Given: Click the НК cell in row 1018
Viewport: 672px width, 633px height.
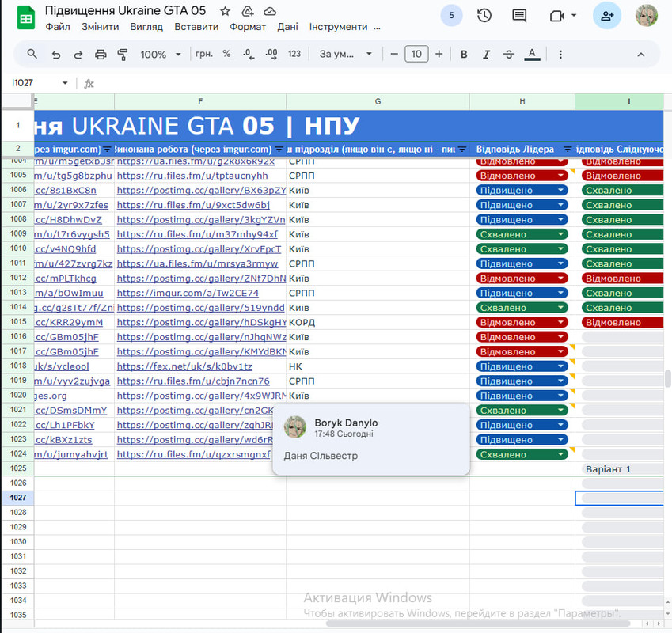Looking at the screenshot, I should [x=378, y=366].
